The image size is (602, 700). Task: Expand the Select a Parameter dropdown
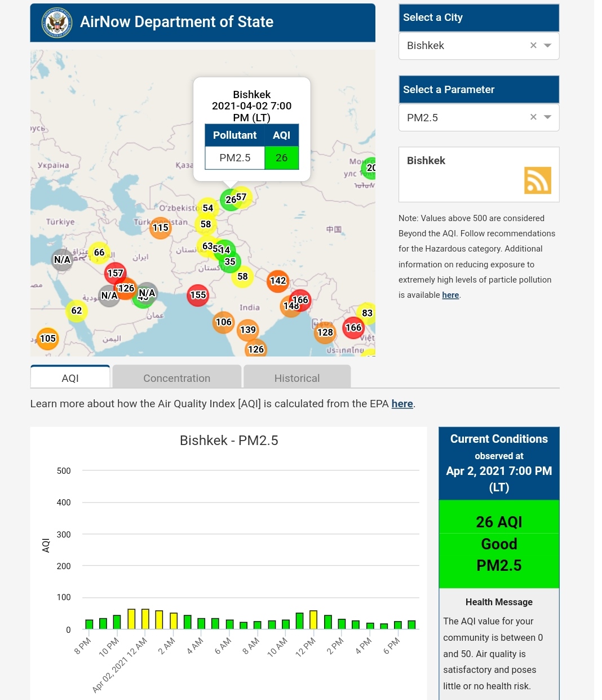coord(547,117)
